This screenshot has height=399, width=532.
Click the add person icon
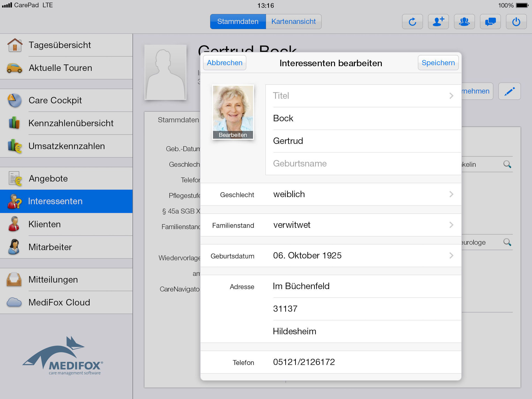[x=438, y=22]
